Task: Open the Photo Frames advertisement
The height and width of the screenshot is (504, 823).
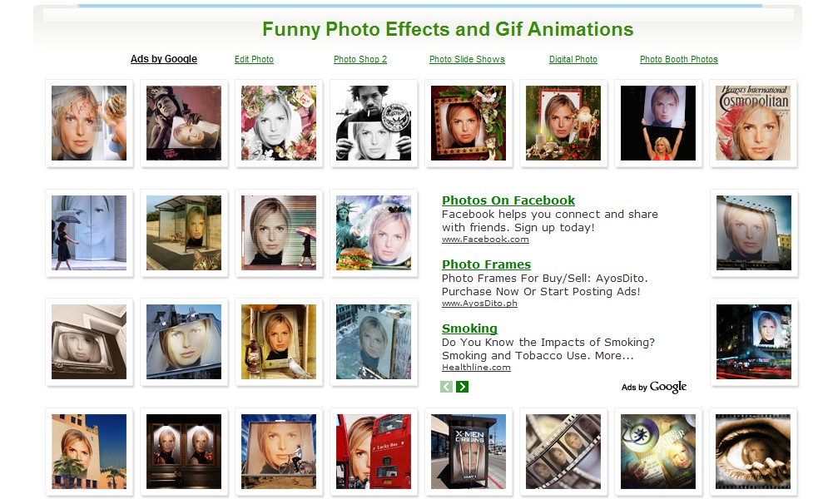Action: click(x=486, y=264)
